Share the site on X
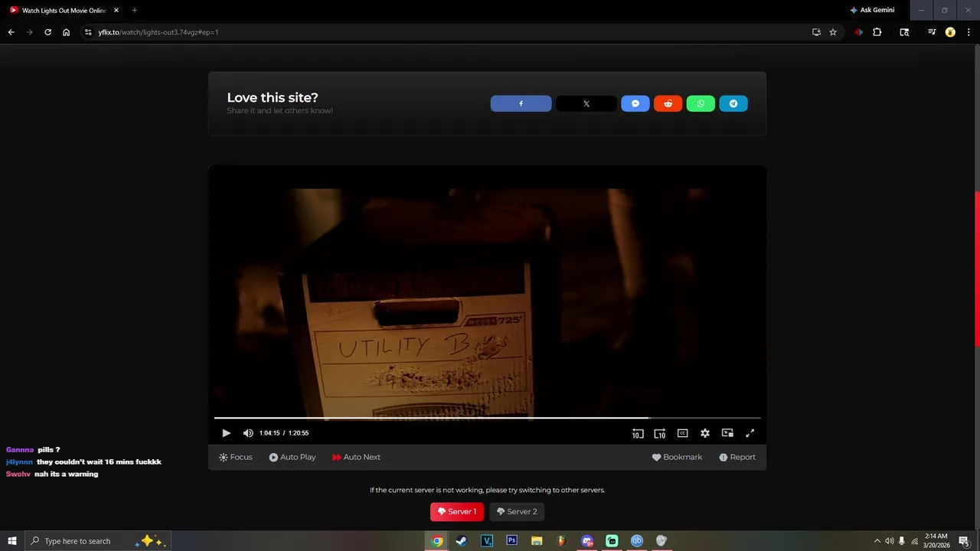Screen dimensions: 980x551 586,103
